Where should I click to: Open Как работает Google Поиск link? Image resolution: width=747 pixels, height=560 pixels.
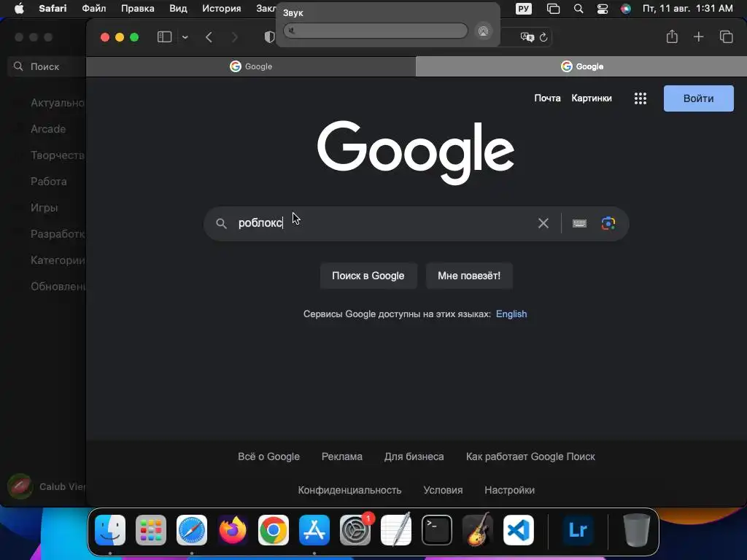click(530, 456)
